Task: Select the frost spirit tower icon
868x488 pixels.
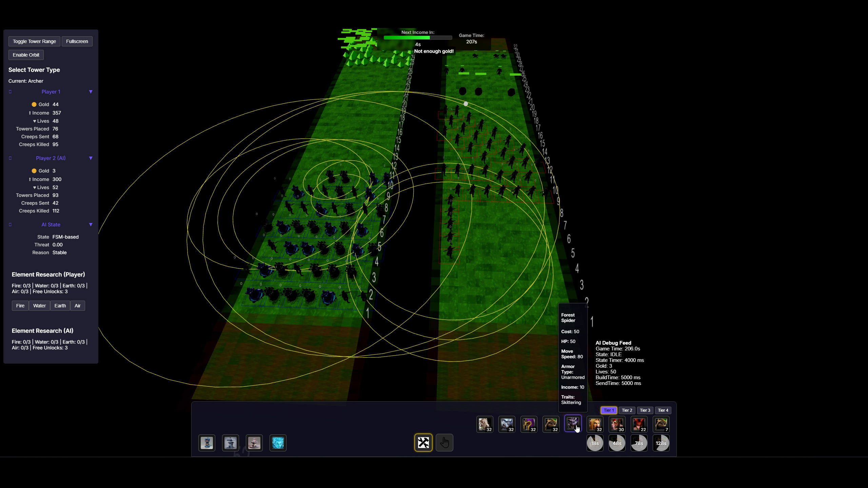Action: tap(278, 443)
